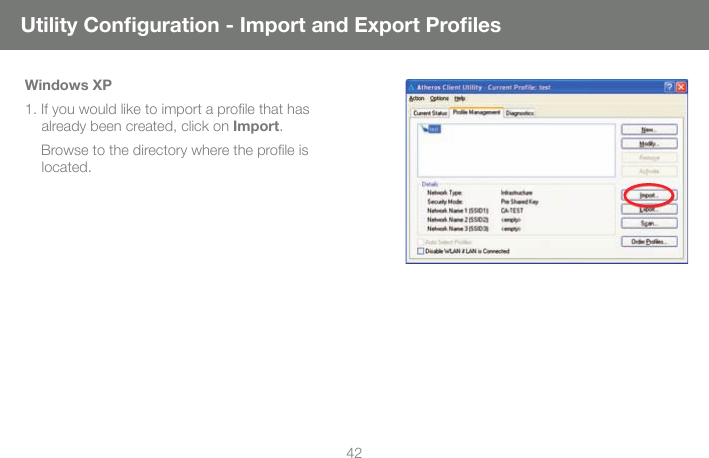
Task: Click the Atheros logo in title bar
Action: (x=411, y=87)
